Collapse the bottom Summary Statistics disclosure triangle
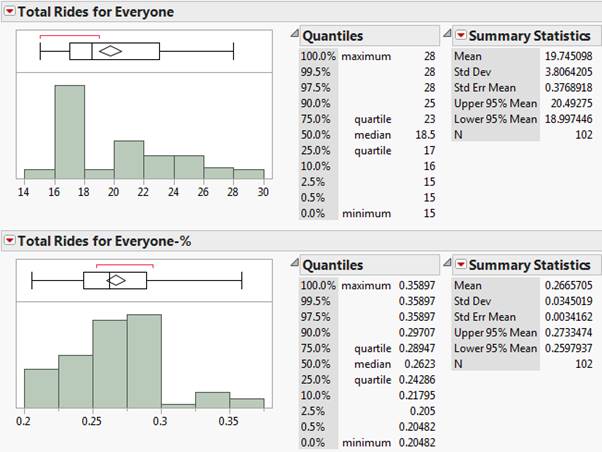This screenshot has width=602, height=452. coord(459,265)
